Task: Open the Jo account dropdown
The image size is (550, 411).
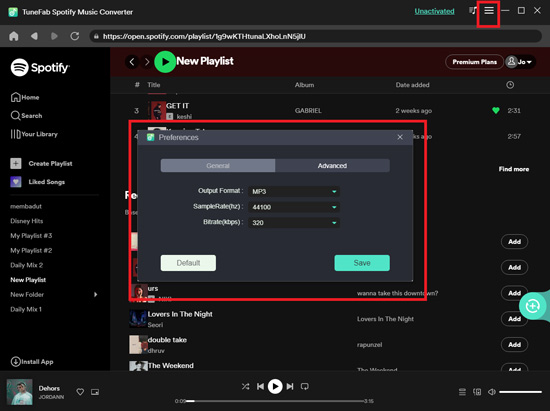Action: coord(520,62)
